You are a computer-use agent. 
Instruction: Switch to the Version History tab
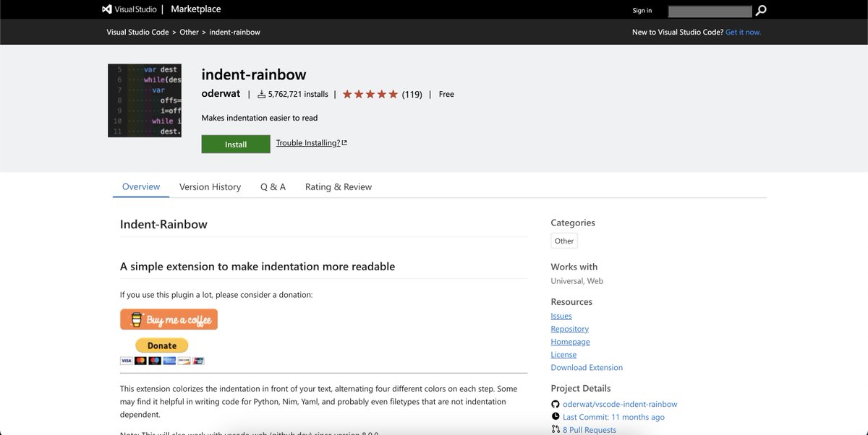click(210, 186)
